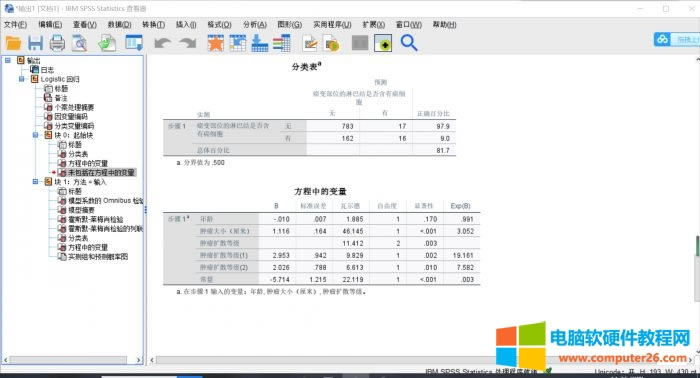Click the Save floppy disk icon

click(35, 43)
